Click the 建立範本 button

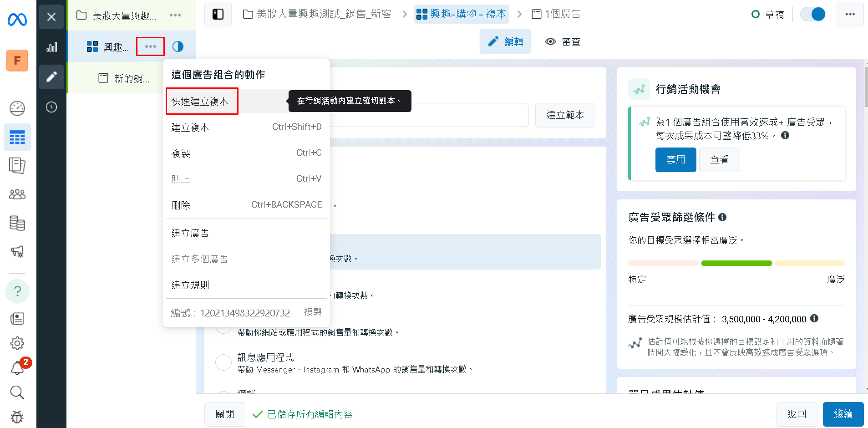[565, 115]
